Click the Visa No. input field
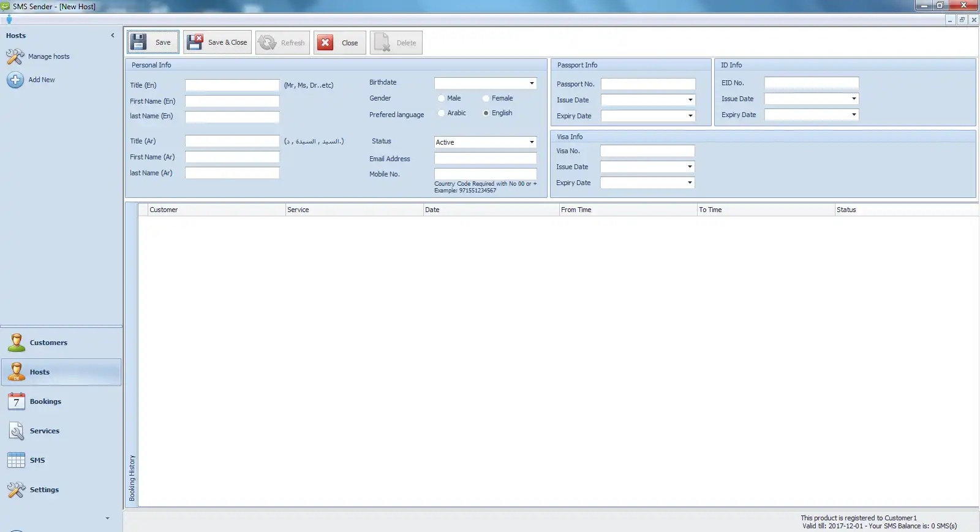 647,151
